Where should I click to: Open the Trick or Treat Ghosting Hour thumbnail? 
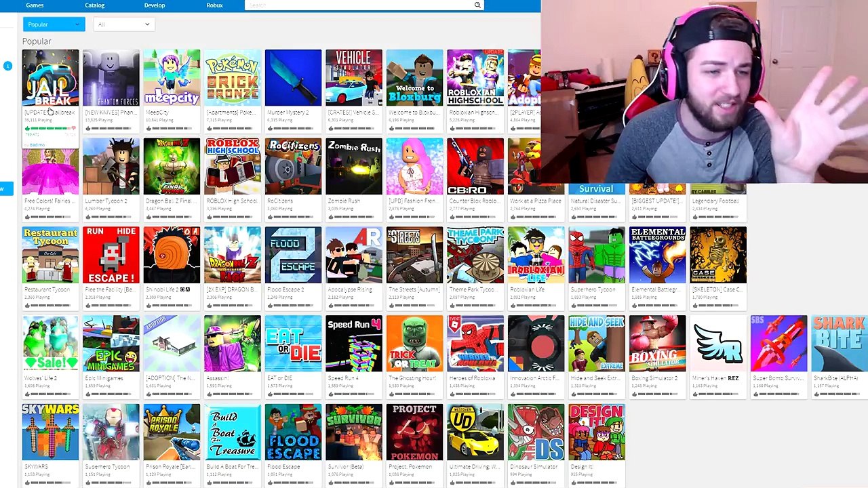414,344
